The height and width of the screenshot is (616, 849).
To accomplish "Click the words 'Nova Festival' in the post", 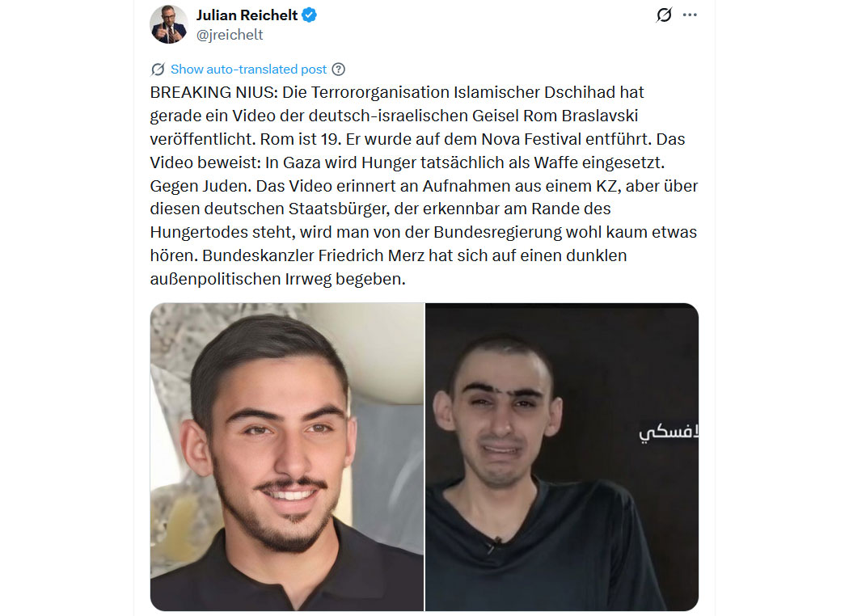I will [531, 139].
